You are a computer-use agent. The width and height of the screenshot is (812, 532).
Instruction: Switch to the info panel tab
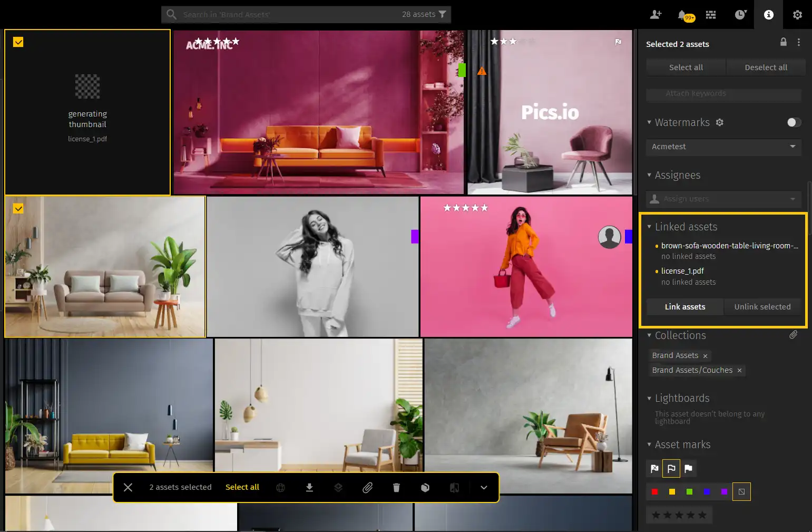point(768,15)
